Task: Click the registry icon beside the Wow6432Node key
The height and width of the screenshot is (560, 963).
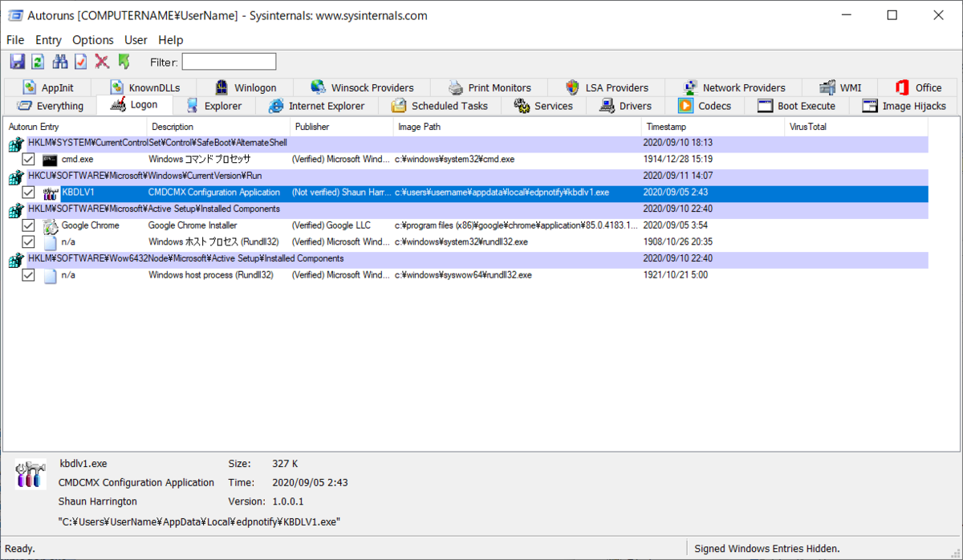Action: (15, 259)
